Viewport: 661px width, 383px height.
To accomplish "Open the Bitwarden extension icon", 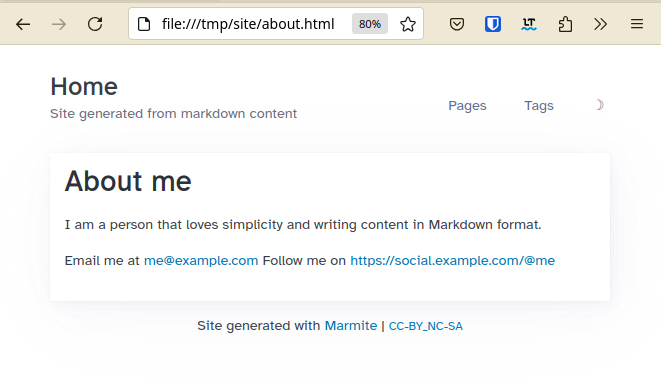I will [x=493, y=24].
